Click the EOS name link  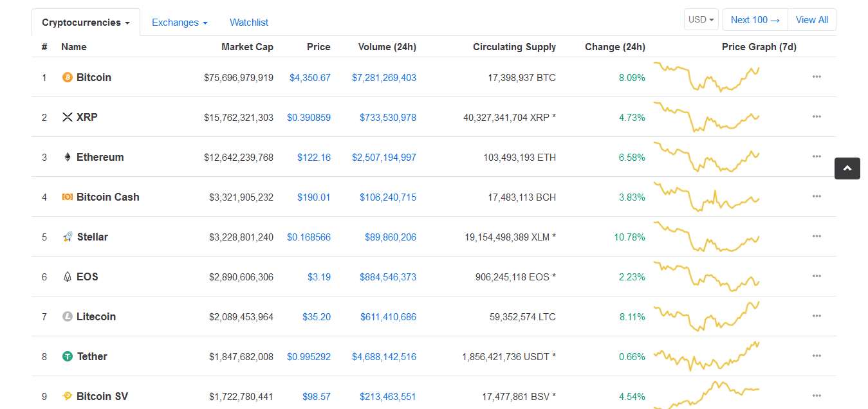[x=88, y=277]
